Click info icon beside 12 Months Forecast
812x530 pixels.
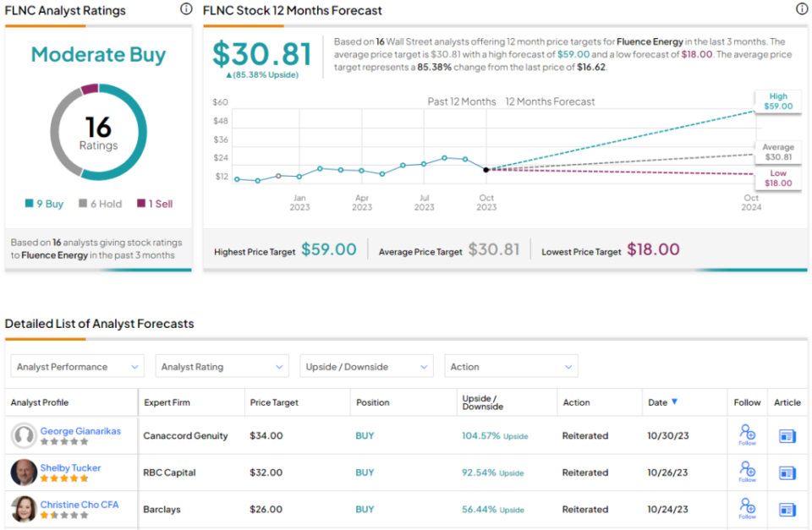[802, 9]
